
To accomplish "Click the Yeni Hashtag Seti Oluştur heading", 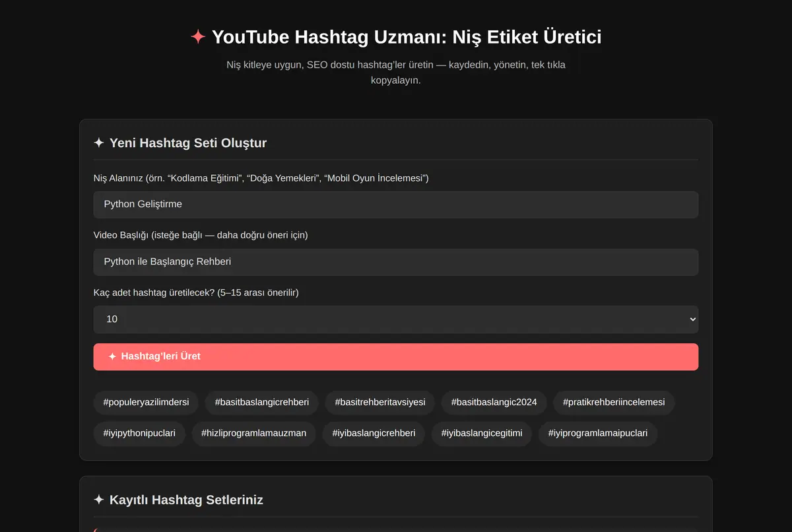I will [x=188, y=143].
